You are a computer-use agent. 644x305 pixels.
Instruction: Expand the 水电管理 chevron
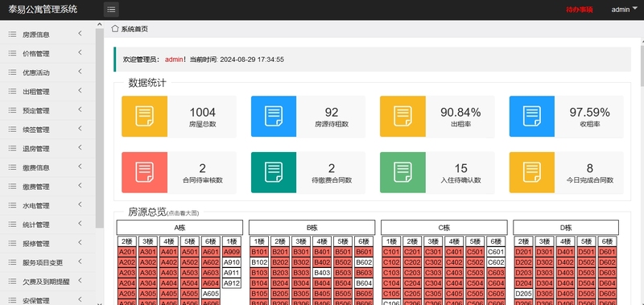(x=80, y=204)
